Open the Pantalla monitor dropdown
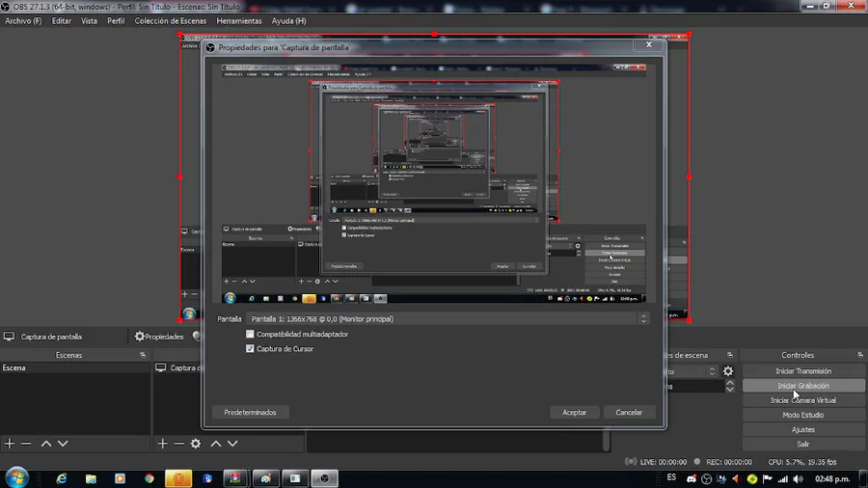This screenshot has height=488, width=868. [448, 318]
